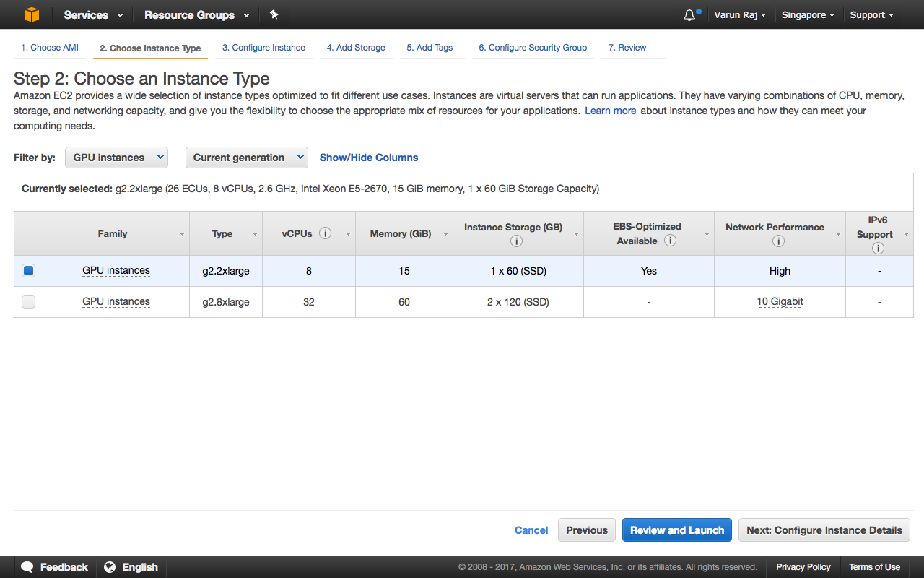Click the Feedback speech bubble icon
924x578 pixels.
(27, 567)
